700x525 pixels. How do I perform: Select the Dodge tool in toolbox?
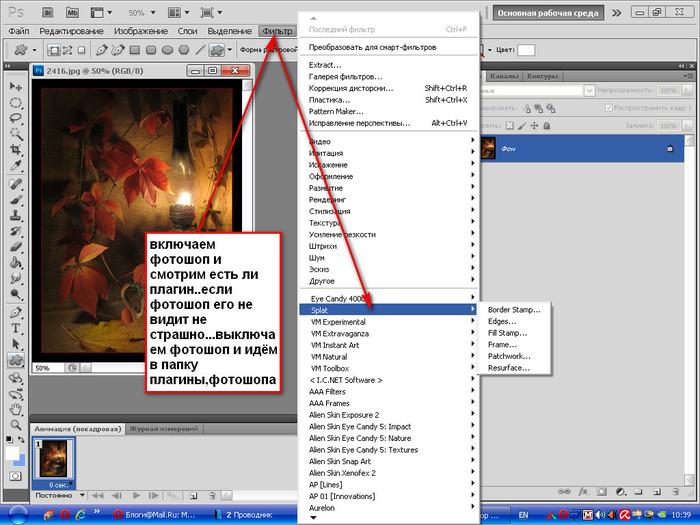click(x=16, y=294)
